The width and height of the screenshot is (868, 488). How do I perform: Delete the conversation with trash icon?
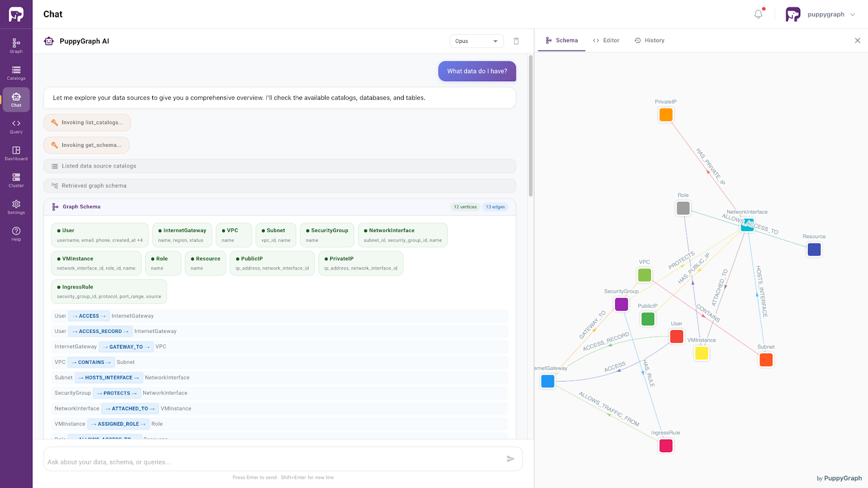pyautogui.click(x=516, y=41)
